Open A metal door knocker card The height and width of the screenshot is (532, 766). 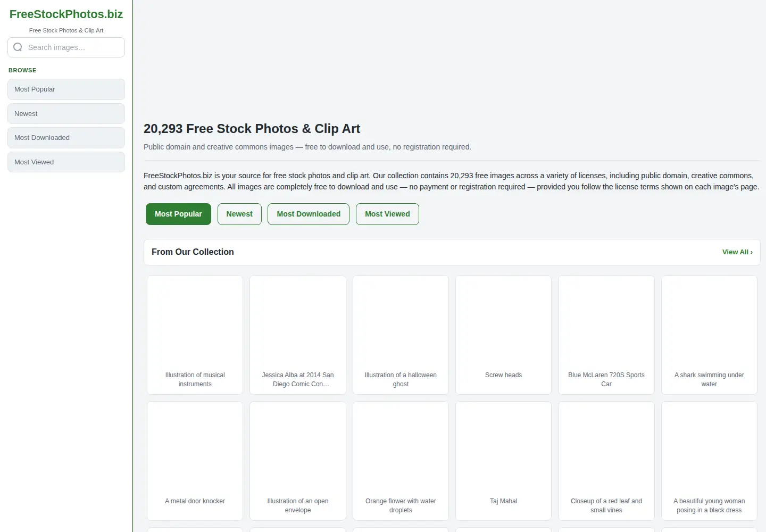195,461
